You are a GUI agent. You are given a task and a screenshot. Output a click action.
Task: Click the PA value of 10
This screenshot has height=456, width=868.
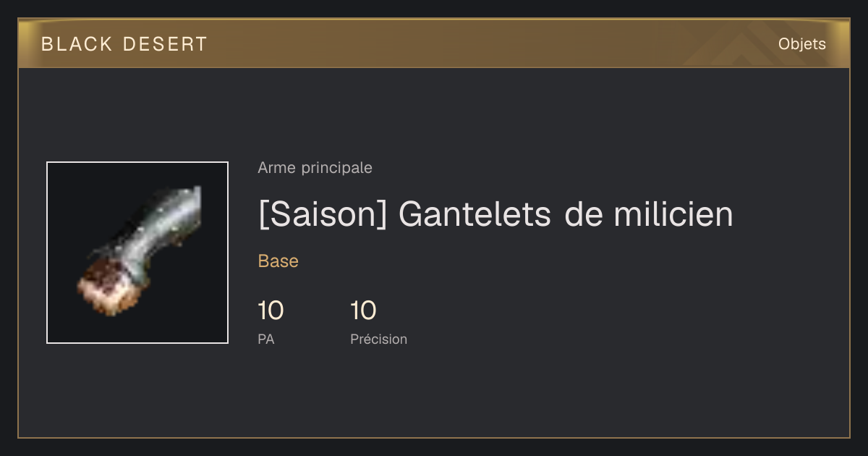(x=271, y=311)
